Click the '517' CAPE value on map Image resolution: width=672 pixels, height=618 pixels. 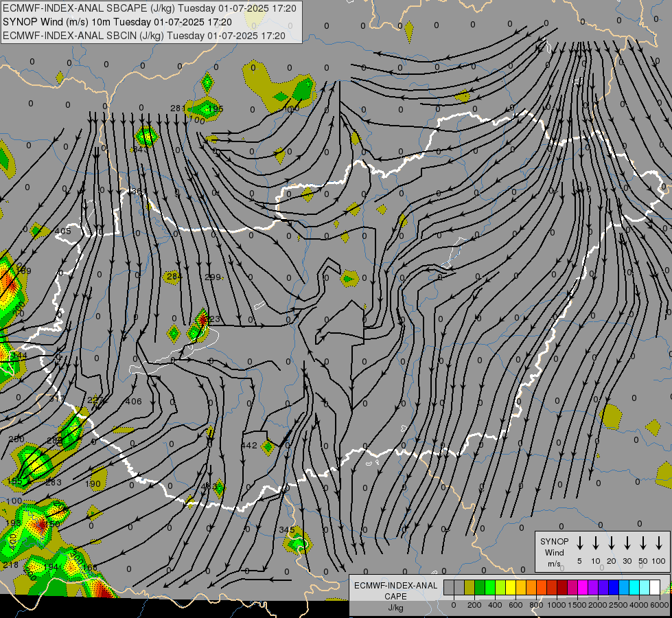(x=56, y=399)
